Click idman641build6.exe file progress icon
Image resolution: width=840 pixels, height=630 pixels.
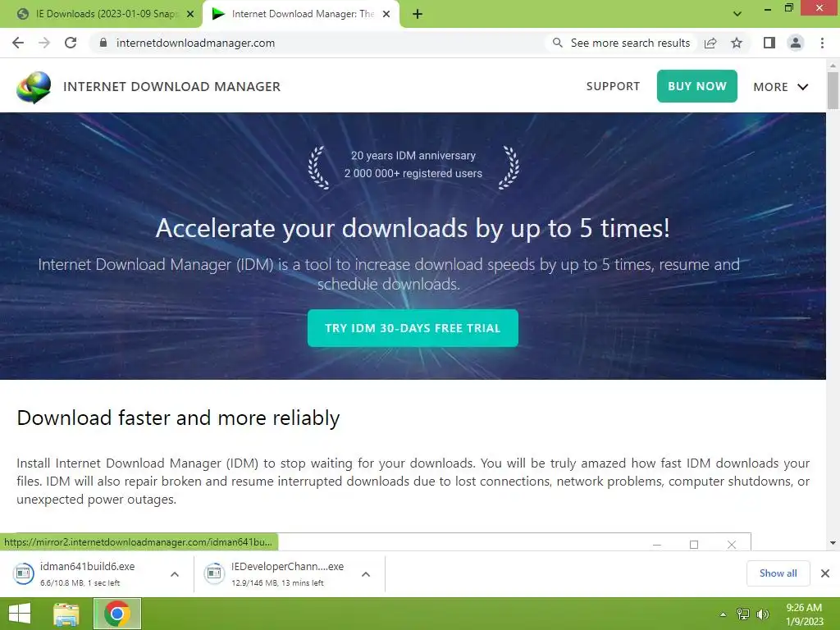[x=23, y=573]
